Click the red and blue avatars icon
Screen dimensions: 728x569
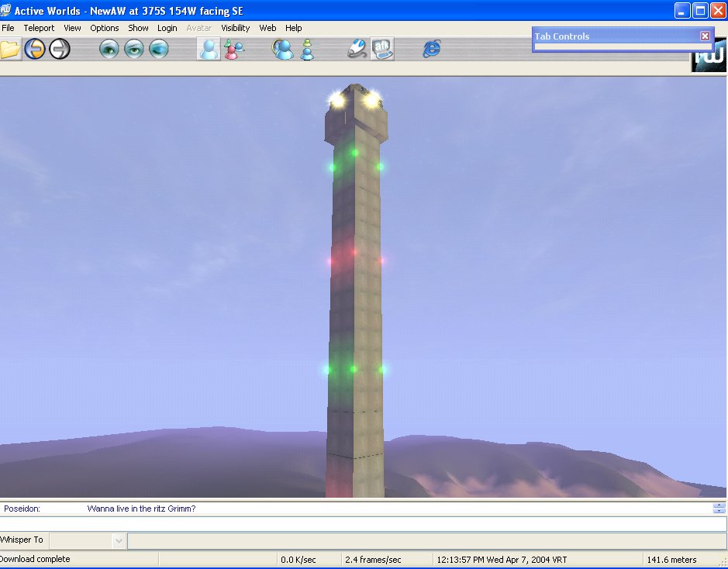(x=233, y=50)
